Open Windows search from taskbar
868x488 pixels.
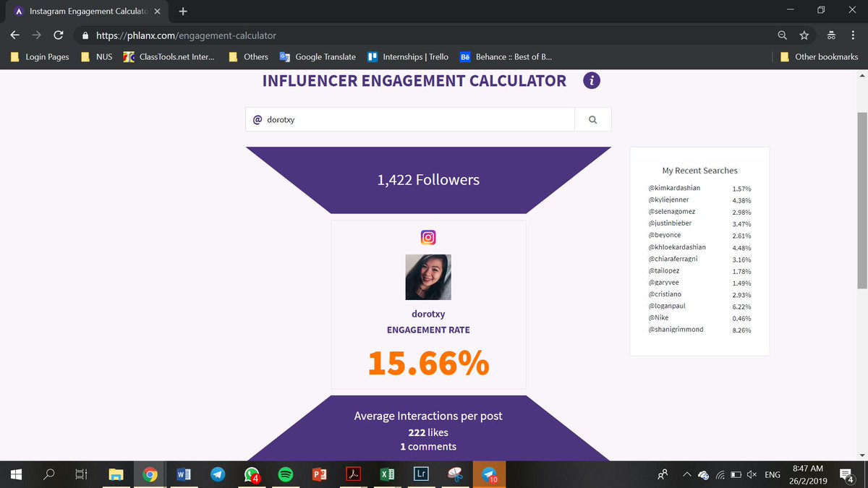(x=49, y=474)
